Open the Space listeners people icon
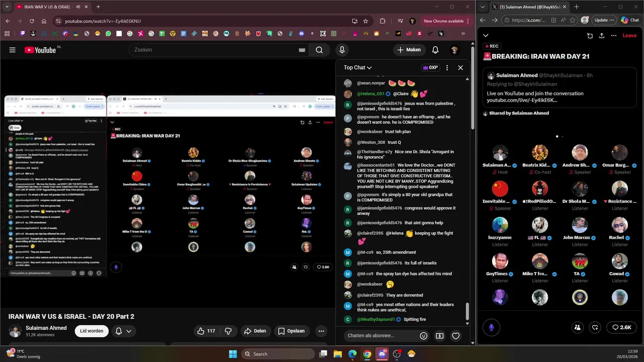The image size is (644, 362). [578, 327]
